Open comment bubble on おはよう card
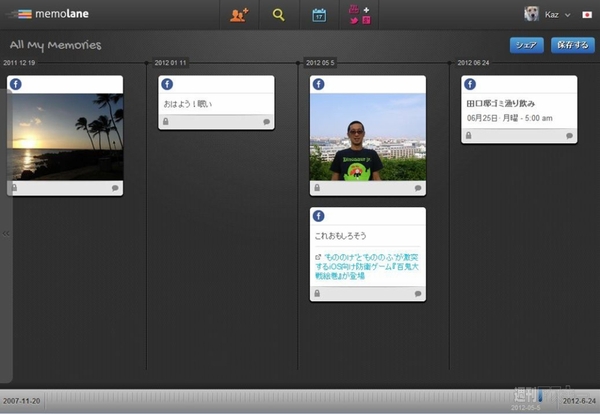 click(267, 122)
